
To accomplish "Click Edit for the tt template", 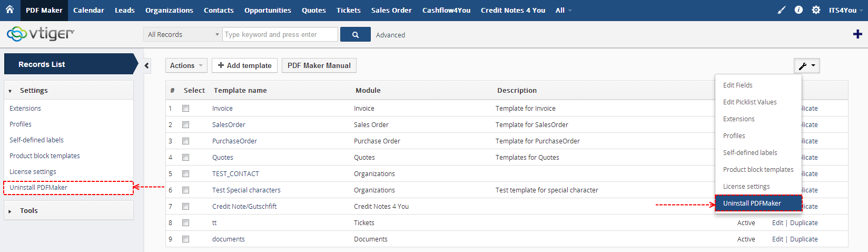I will point(777,223).
